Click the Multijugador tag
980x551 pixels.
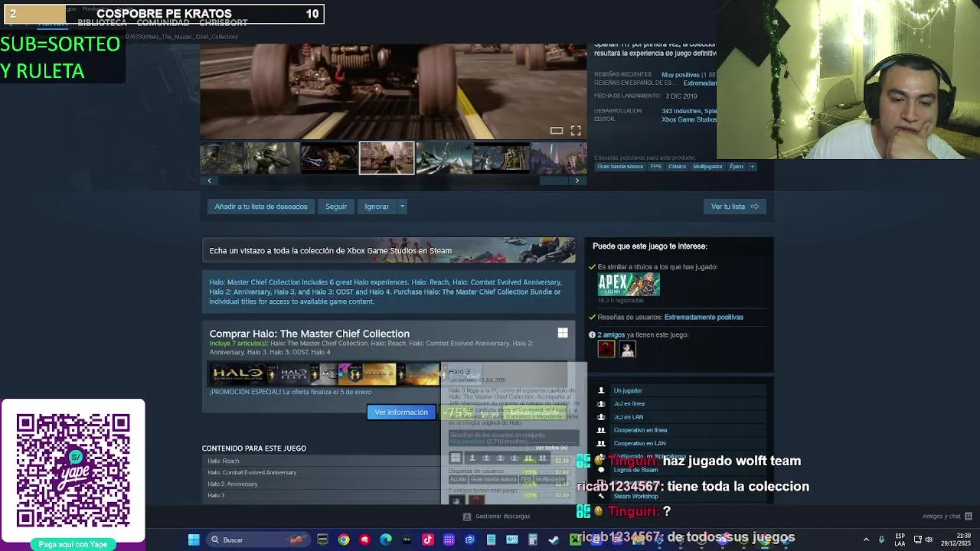(707, 167)
